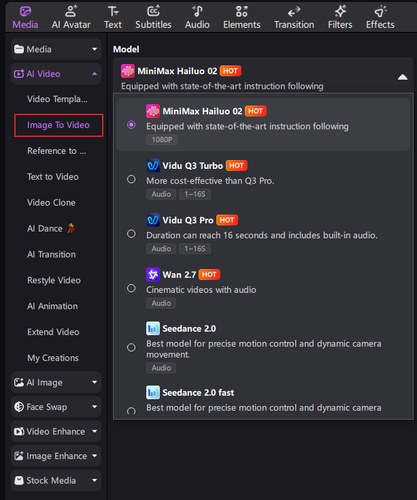The width and height of the screenshot is (417, 500).
Task: Select Seedance 2.0 fast radio button
Action: tap(131, 411)
